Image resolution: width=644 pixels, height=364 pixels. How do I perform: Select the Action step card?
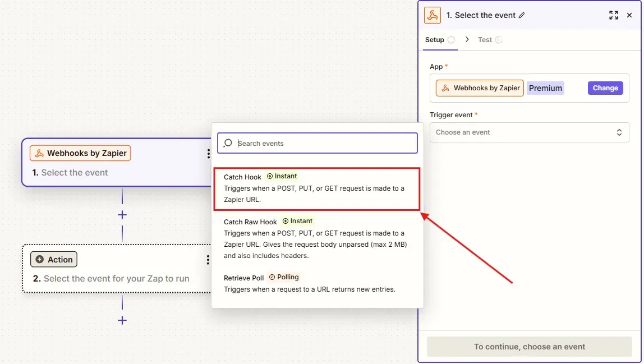click(117, 269)
